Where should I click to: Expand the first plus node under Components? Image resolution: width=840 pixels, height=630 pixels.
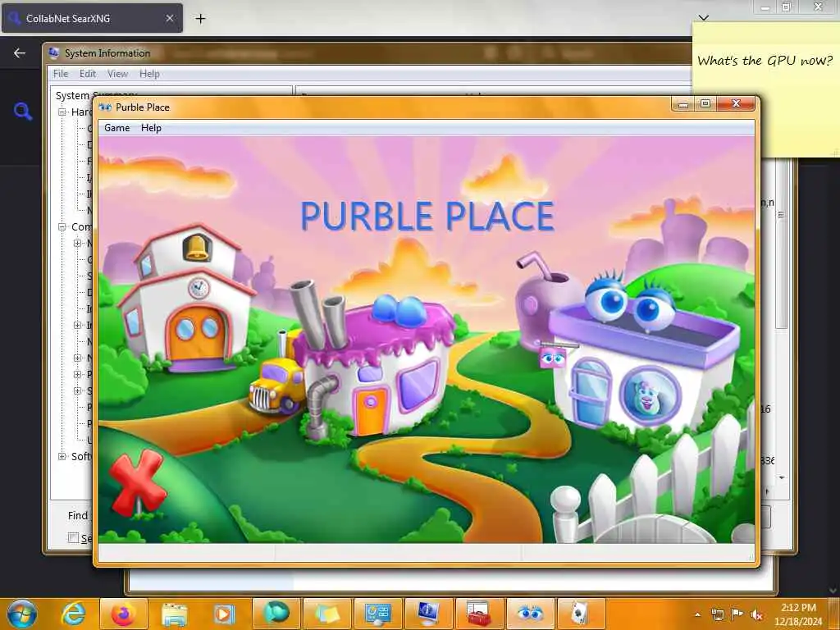(78, 243)
